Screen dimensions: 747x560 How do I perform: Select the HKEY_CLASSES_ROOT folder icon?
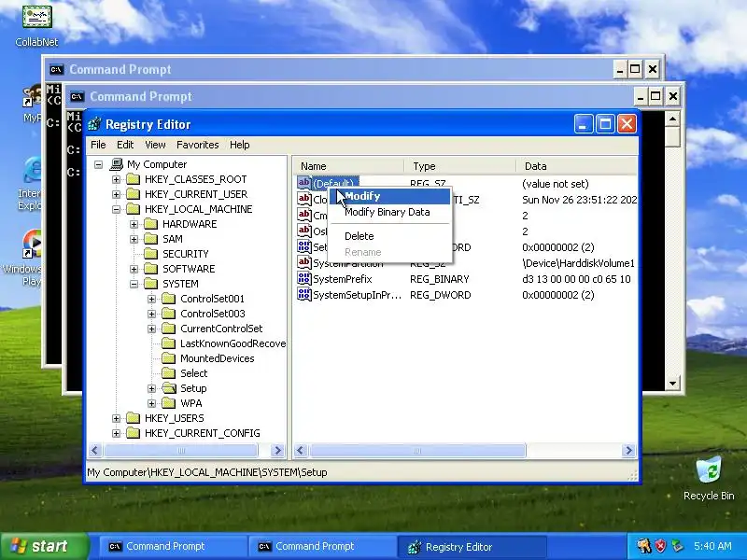[x=134, y=179]
